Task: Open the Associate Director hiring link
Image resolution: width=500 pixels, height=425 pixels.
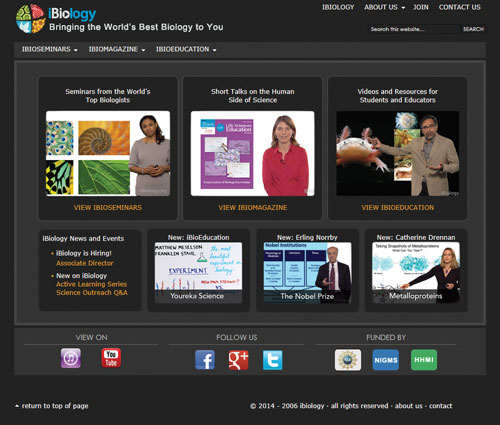Action: [x=85, y=263]
